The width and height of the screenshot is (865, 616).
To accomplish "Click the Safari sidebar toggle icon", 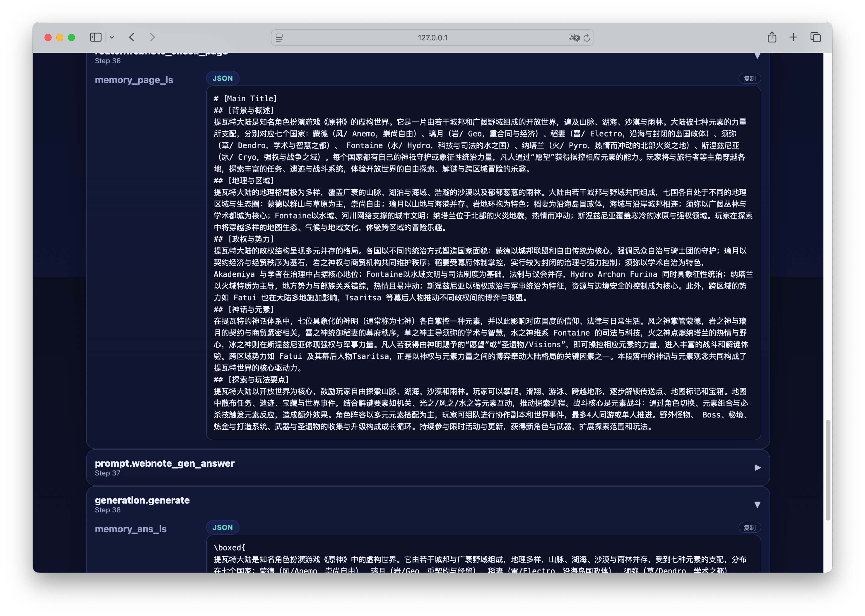I will (x=95, y=37).
